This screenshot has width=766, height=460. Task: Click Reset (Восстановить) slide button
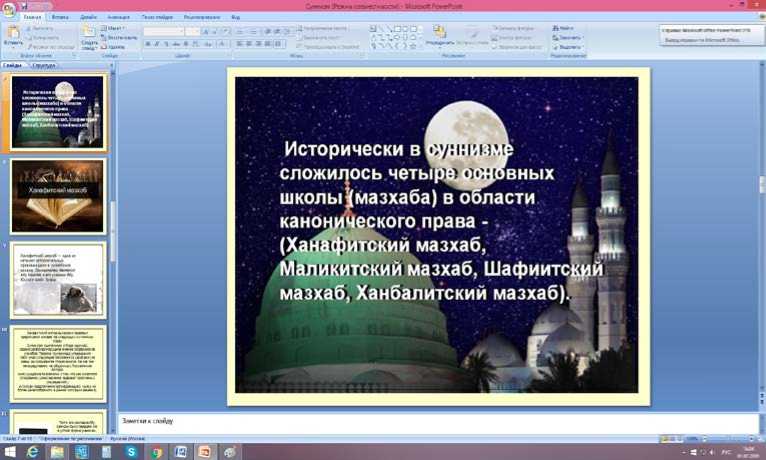click(119, 38)
